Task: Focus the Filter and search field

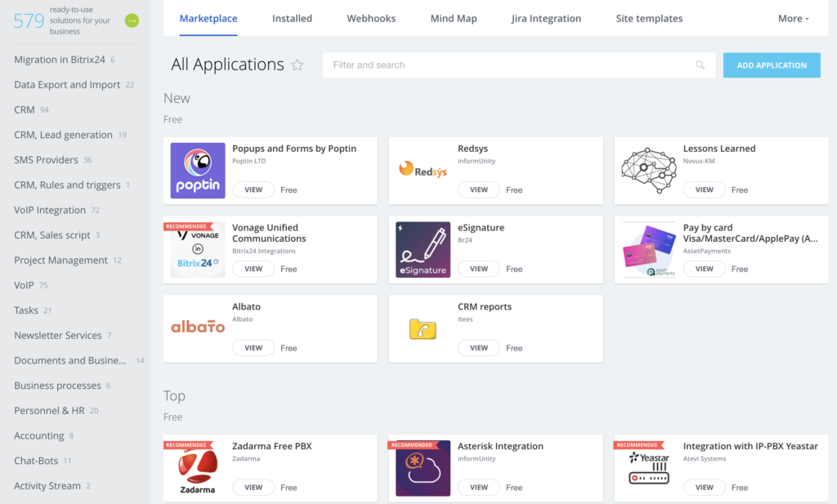Action: click(x=507, y=65)
